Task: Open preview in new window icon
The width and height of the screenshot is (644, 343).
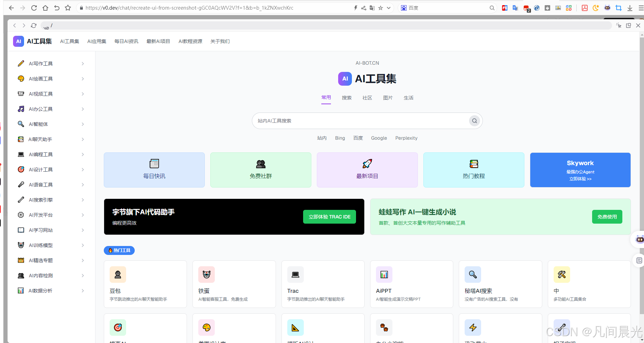Action: [x=629, y=25]
